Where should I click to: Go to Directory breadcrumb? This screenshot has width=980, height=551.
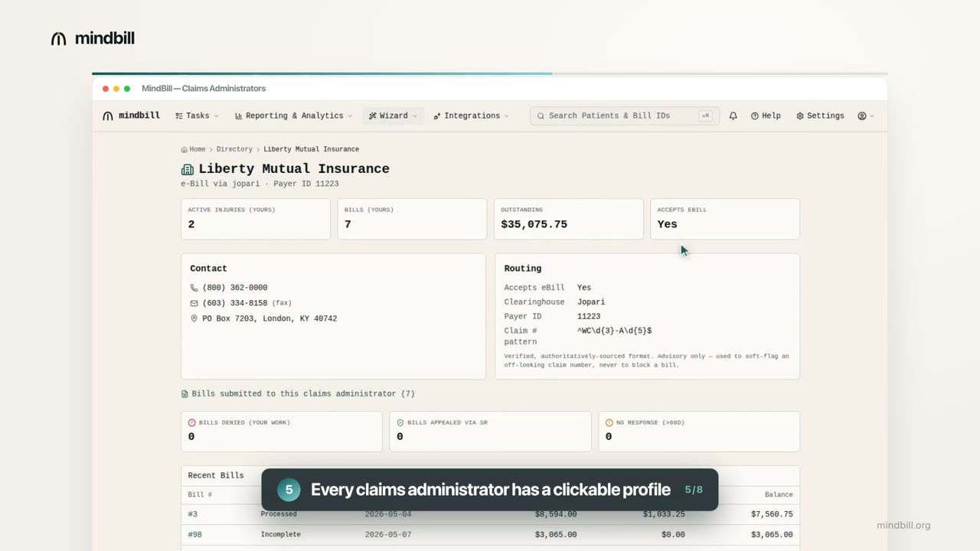(x=234, y=149)
